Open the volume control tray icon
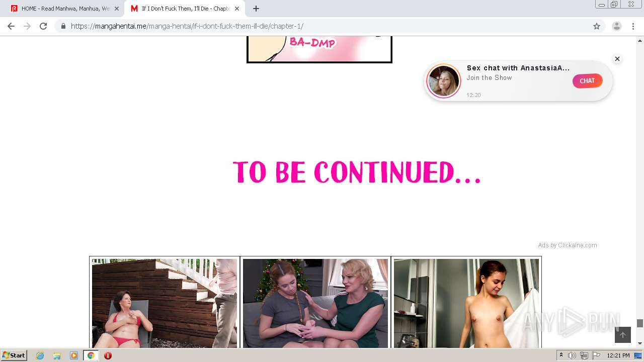 [572, 355]
